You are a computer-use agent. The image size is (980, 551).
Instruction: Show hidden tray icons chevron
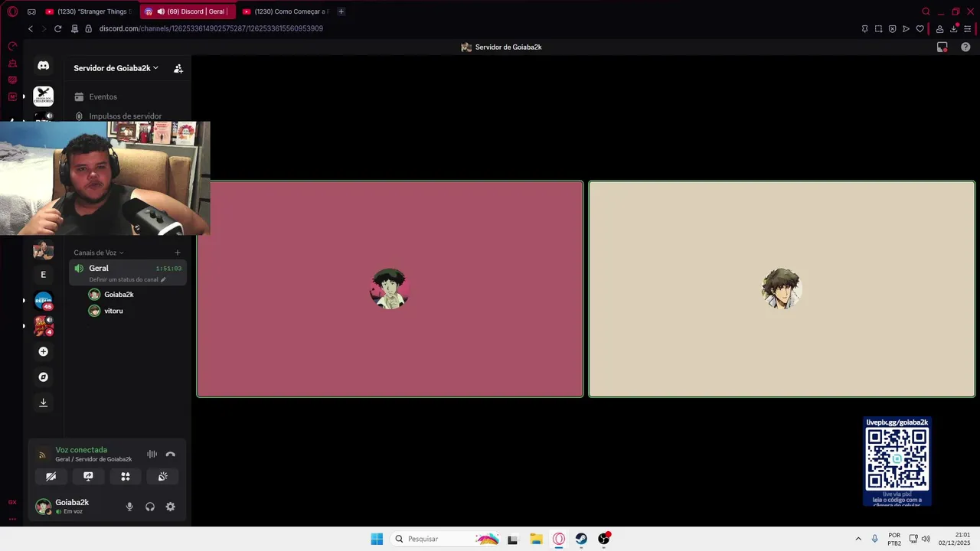858,539
